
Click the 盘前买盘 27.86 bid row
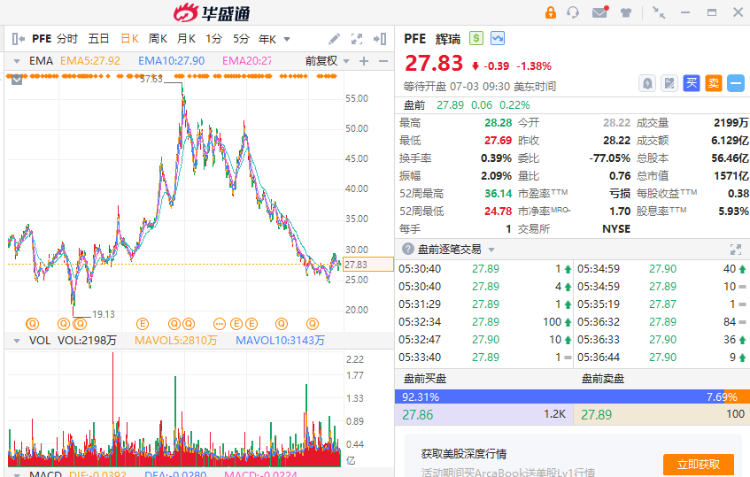pyautogui.click(x=484, y=414)
